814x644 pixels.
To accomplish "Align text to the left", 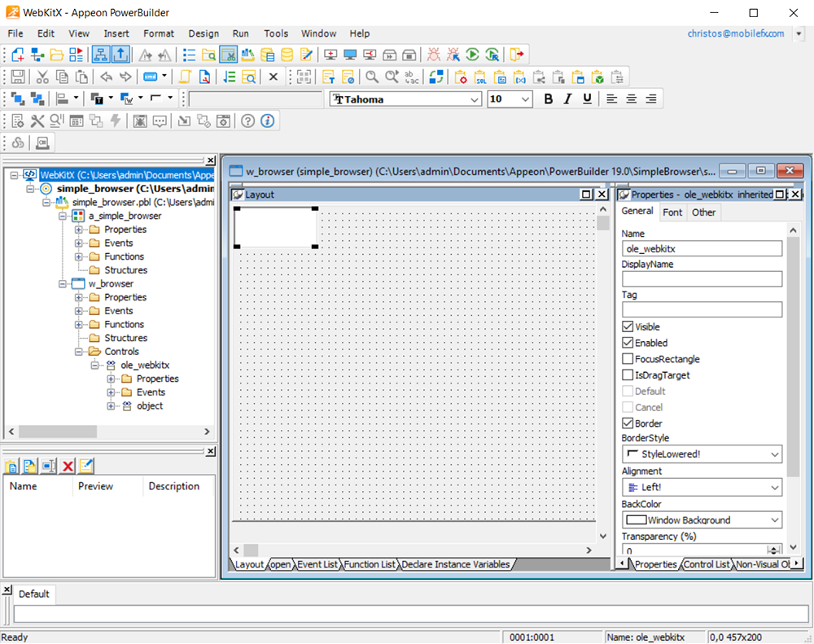I will point(612,99).
